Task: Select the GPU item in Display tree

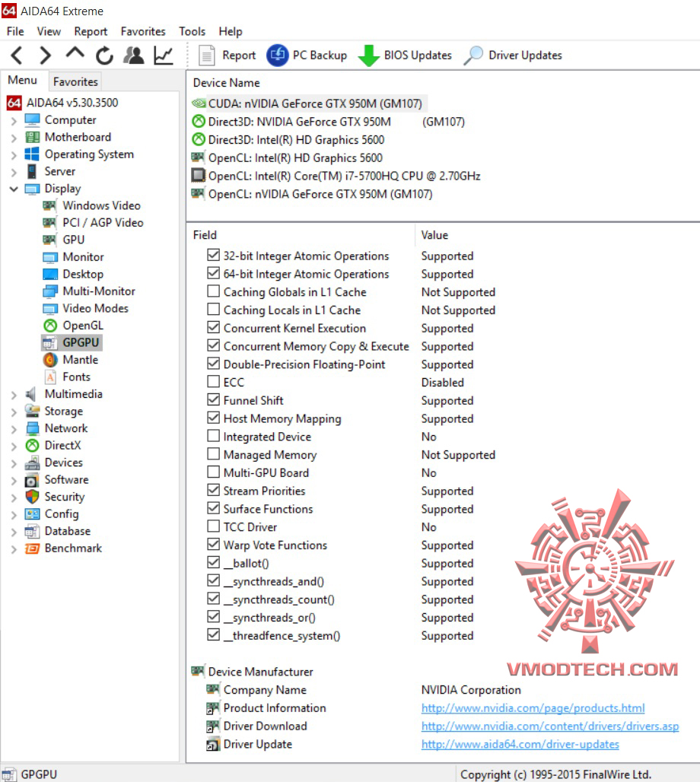Action: point(73,240)
